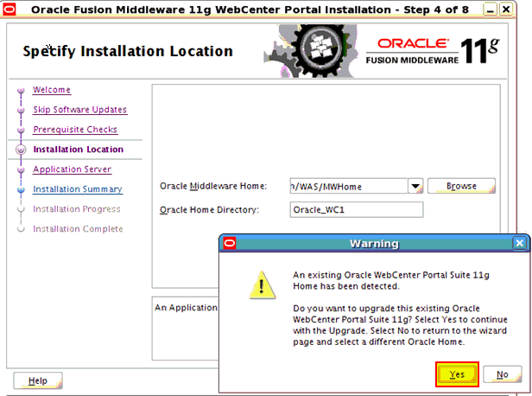Navigate to the Application Server step
This screenshot has width=532, height=396.
(72, 169)
